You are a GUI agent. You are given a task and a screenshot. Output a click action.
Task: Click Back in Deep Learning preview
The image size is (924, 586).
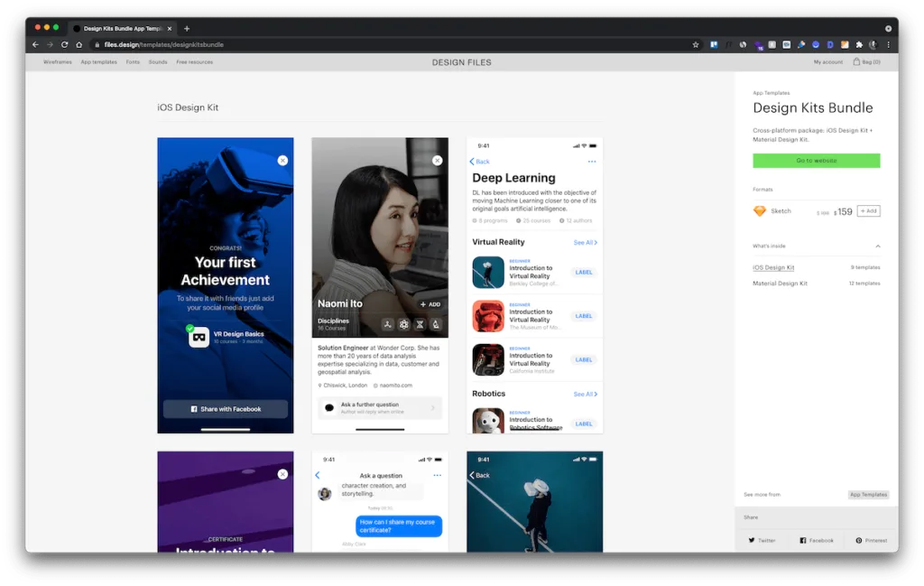point(480,162)
